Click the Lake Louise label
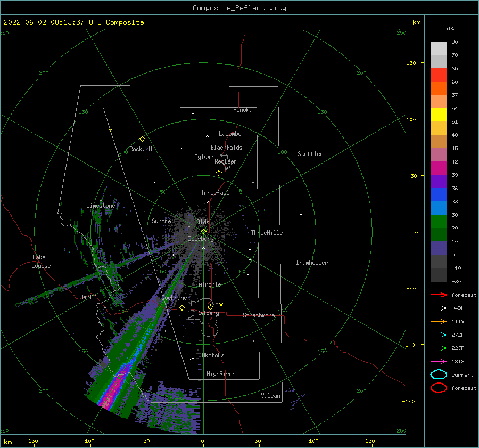479x448 pixels. click(41, 262)
